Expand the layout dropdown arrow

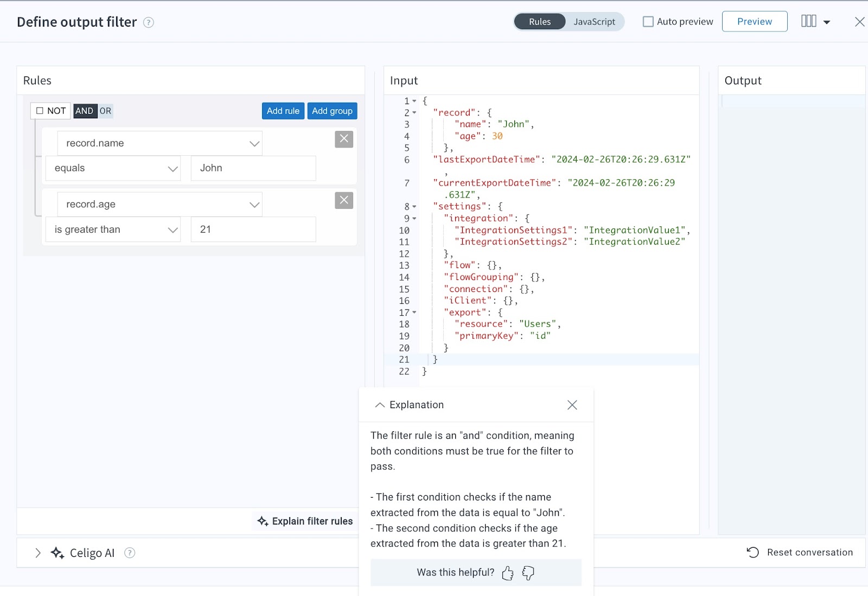tap(827, 22)
